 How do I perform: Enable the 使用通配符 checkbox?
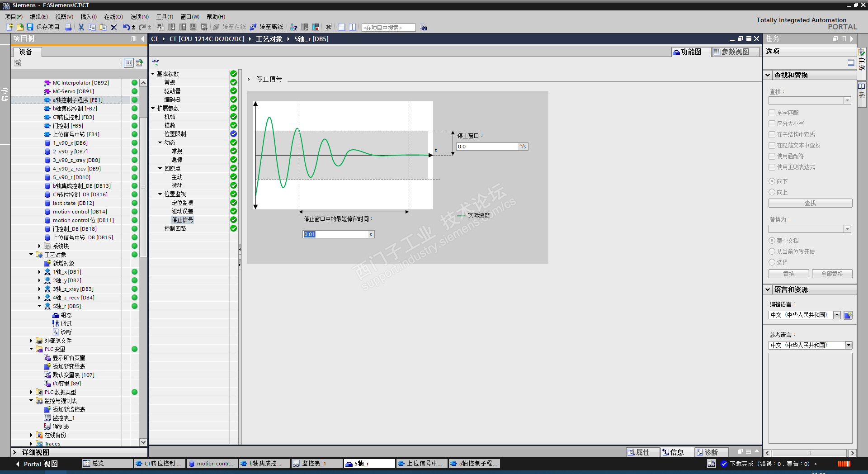pyautogui.click(x=772, y=156)
